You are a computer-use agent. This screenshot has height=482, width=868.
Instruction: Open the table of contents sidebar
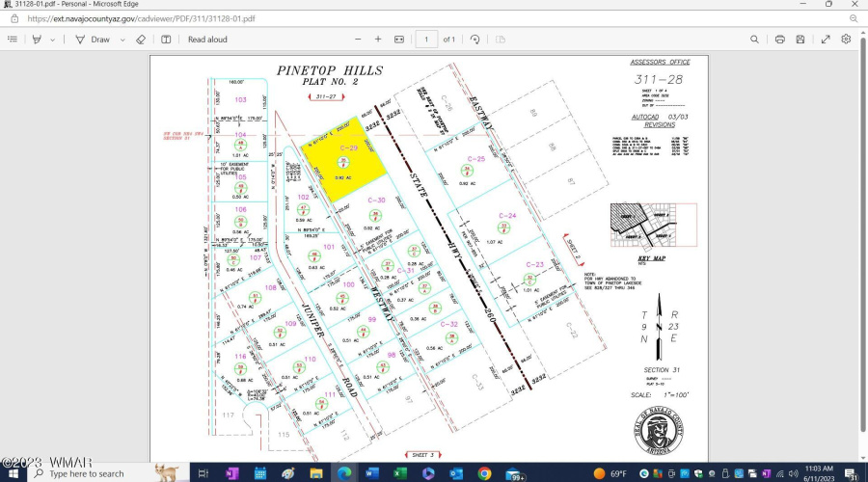point(13,40)
